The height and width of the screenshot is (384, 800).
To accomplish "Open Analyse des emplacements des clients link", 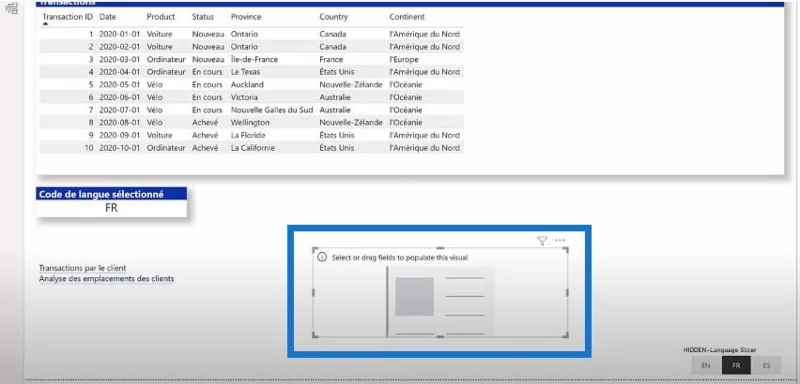I will [x=107, y=279].
